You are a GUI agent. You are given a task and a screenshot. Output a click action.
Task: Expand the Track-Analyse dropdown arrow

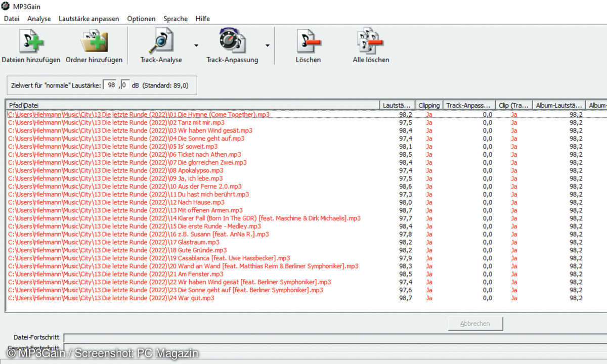[x=196, y=45]
